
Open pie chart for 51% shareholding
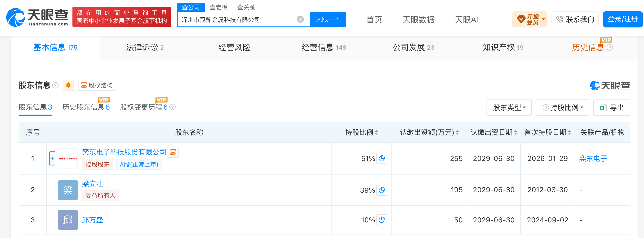click(382, 158)
